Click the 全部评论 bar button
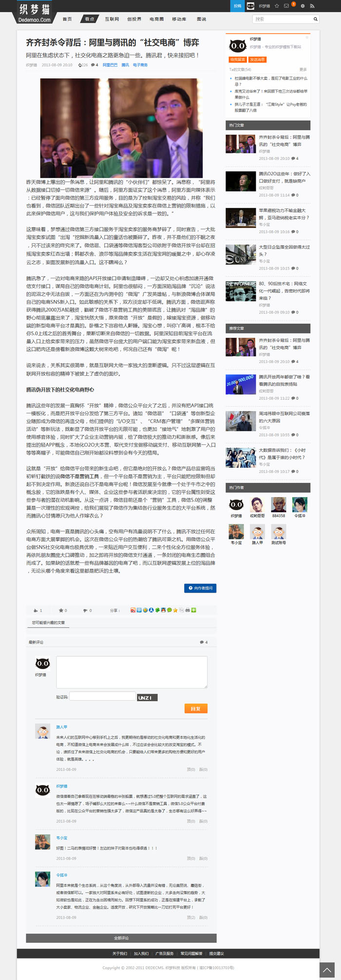 [x=121, y=938]
